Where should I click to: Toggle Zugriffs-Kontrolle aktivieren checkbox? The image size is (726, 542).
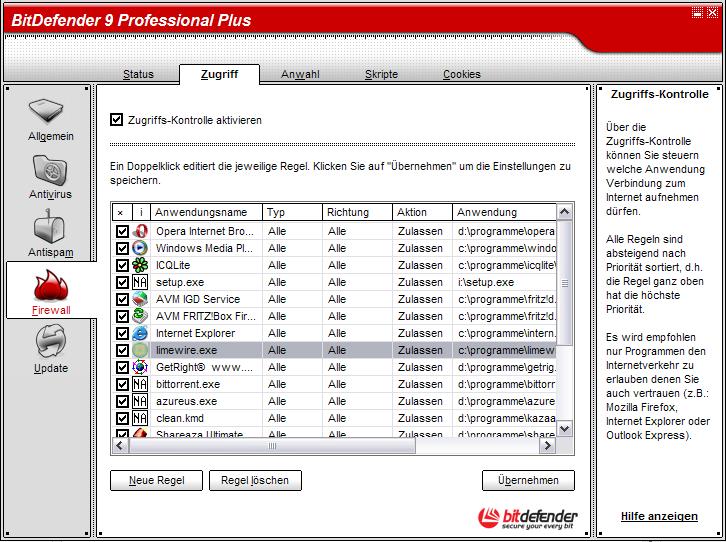click(x=116, y=120)
